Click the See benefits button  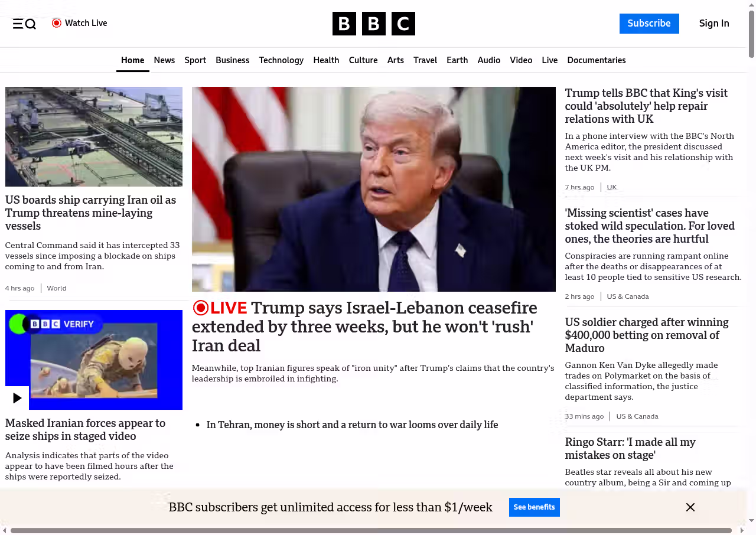[534, 507]
